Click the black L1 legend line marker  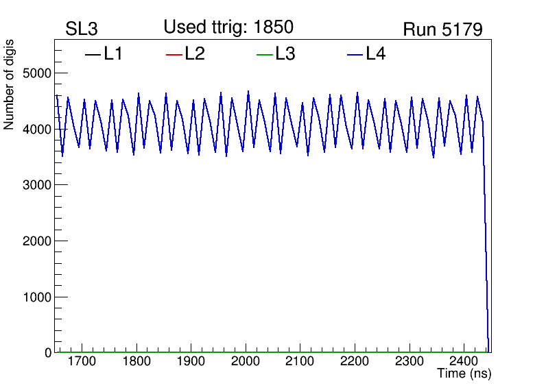92,55
